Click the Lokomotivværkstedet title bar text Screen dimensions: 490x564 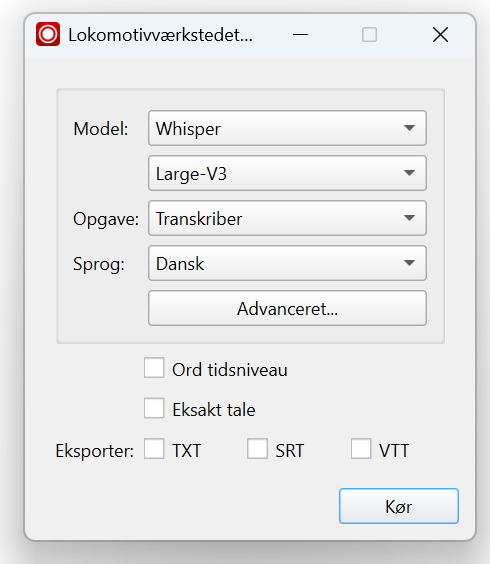[x=160, y=35]
